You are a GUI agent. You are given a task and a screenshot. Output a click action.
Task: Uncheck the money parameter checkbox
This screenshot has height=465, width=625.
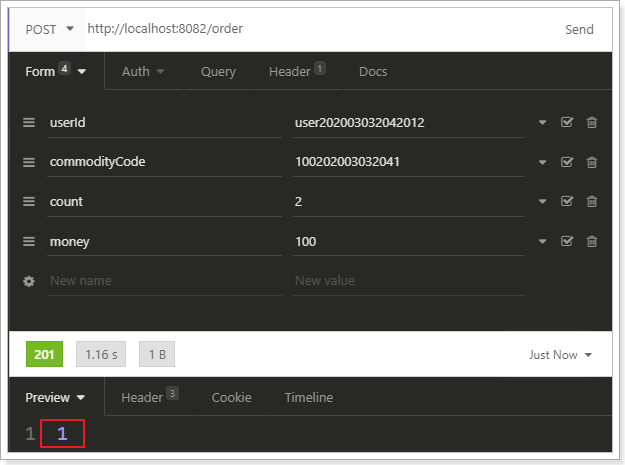(x=567, y=241)
